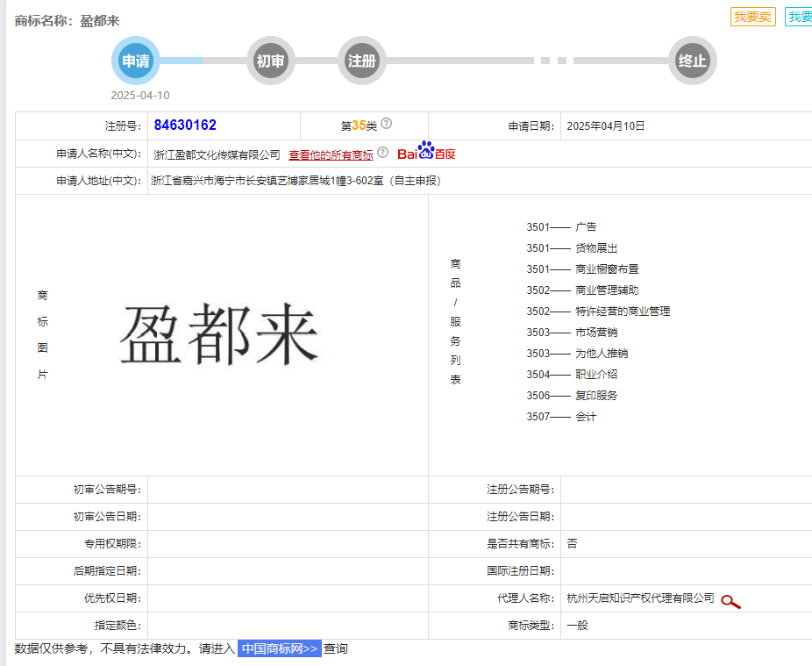This screenshot has height=666, width=812.
Task: Select the 3503 为他人推销 item
Action: [x=577, y=354]
